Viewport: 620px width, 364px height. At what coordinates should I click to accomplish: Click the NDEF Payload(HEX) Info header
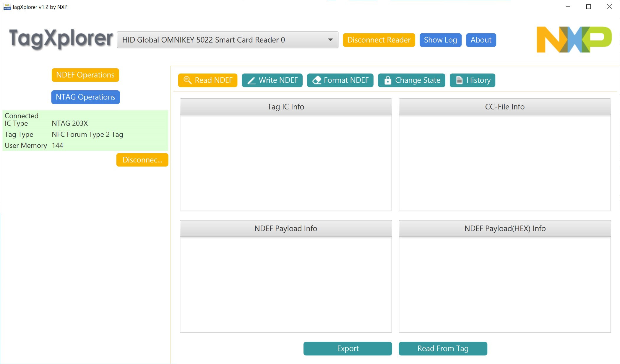[x=504, y=228]
